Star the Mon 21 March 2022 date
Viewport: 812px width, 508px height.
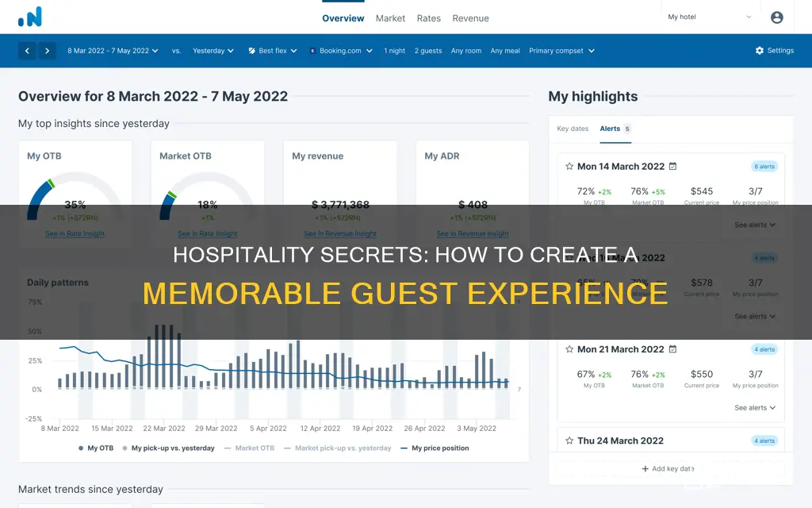pos(569,349)
